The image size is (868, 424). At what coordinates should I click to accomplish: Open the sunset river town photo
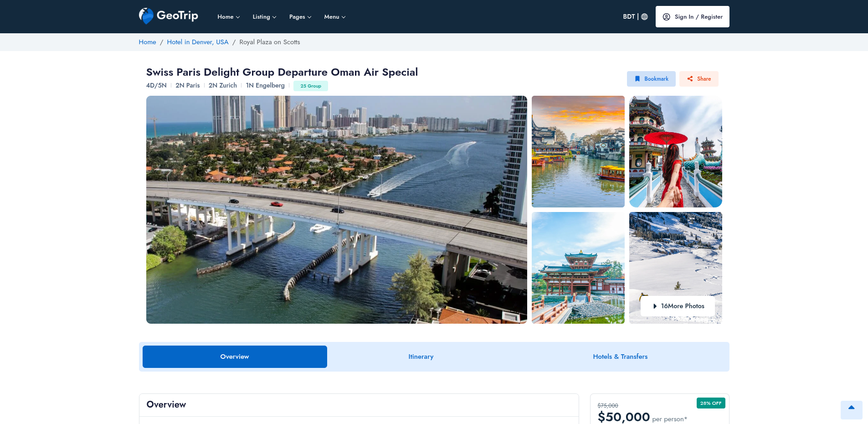click(x=578, y=151)
